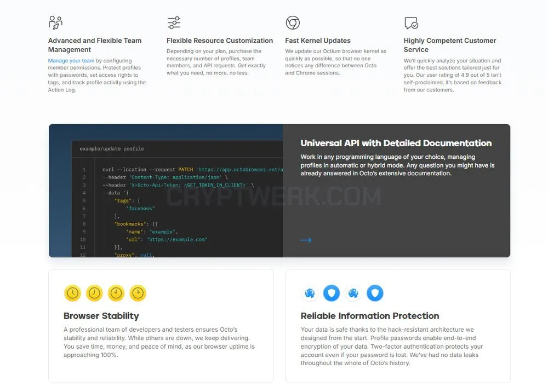Click the resource customization sliders icon
This screenshot has height=392, width=548.
(x=174, y=22)
